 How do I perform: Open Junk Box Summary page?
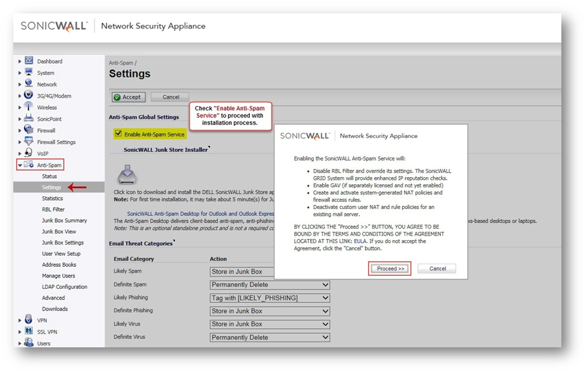pos(64,220)
